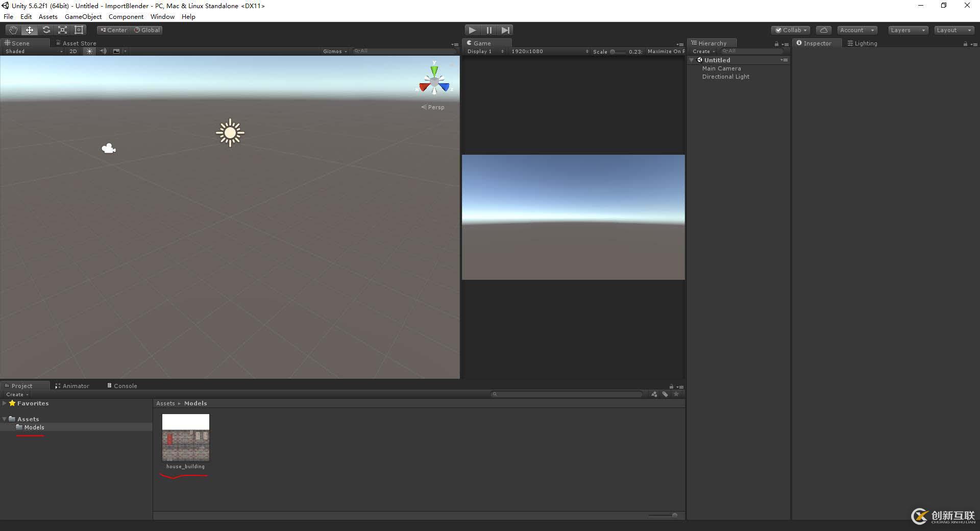The height and width of the screenshot is (531, 980).
Task: Collapse the Untitled scene in Hierarchy
Action: coord(692,60)
